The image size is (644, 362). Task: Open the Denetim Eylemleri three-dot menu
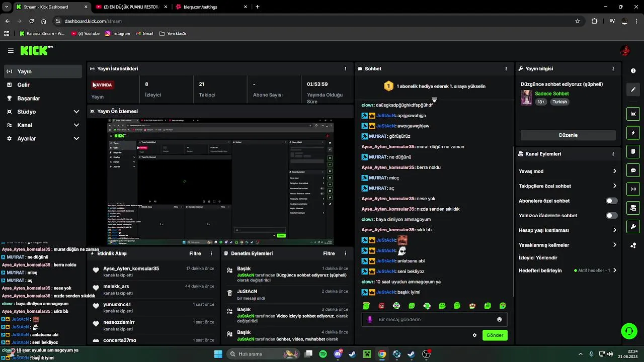coord(345,253)
